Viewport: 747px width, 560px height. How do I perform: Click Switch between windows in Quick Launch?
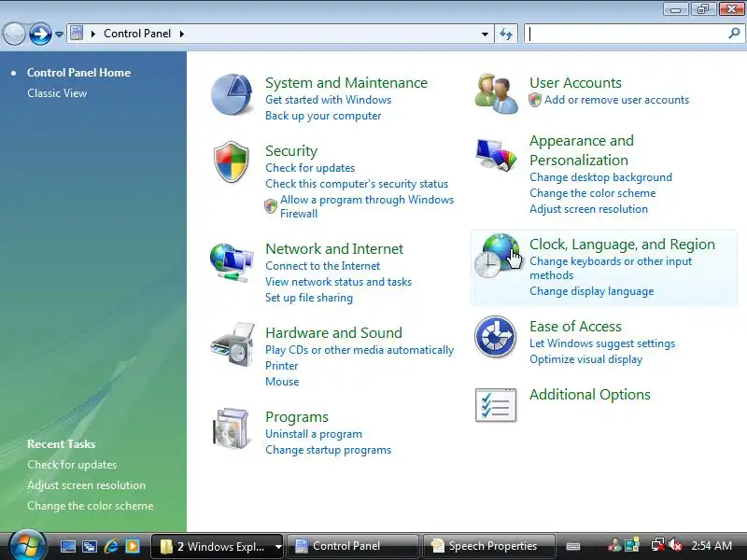[90, 546]
